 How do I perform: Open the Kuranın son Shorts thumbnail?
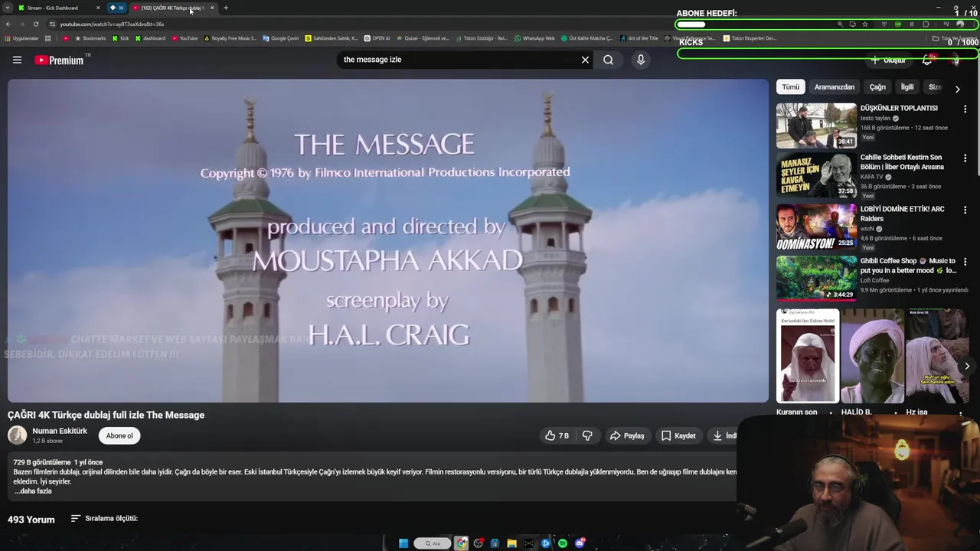808,356
